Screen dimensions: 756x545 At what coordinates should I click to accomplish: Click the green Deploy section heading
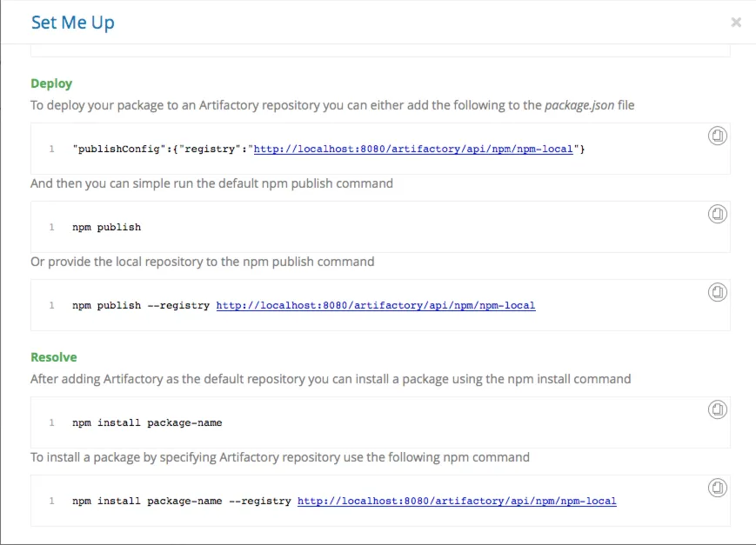point(51,83)
